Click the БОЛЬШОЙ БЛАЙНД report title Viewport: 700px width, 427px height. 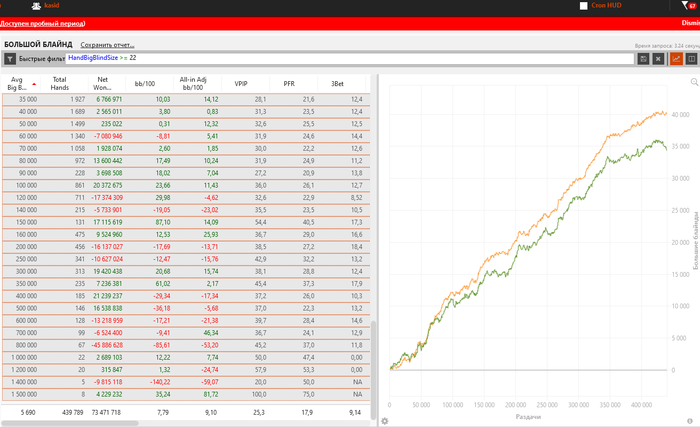38,44
